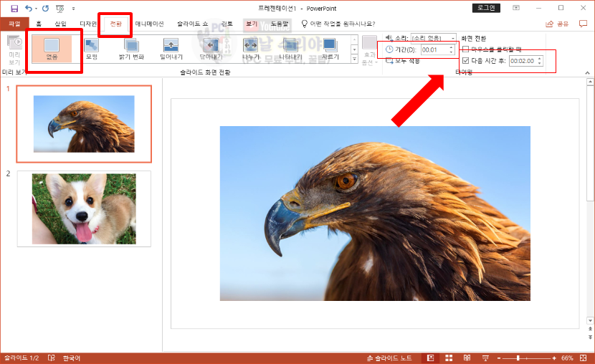Fit slide to current window icon

tap(584, 358)
